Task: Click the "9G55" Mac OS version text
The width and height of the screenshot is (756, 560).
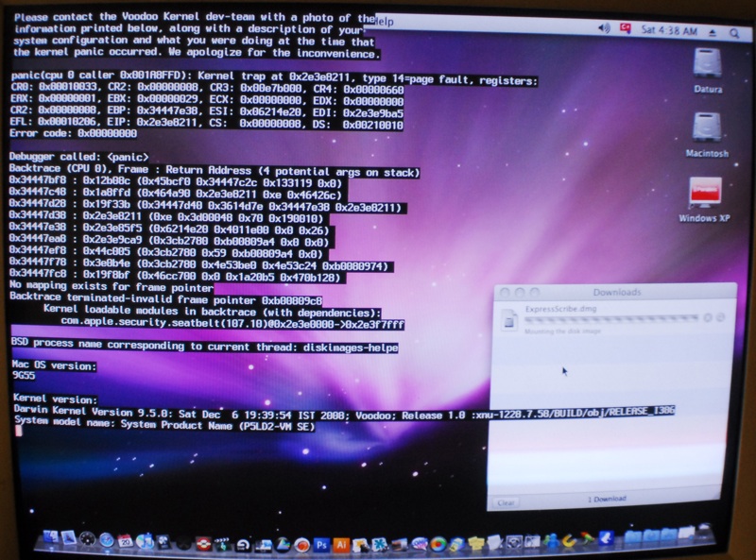Action: pos(24,375)
